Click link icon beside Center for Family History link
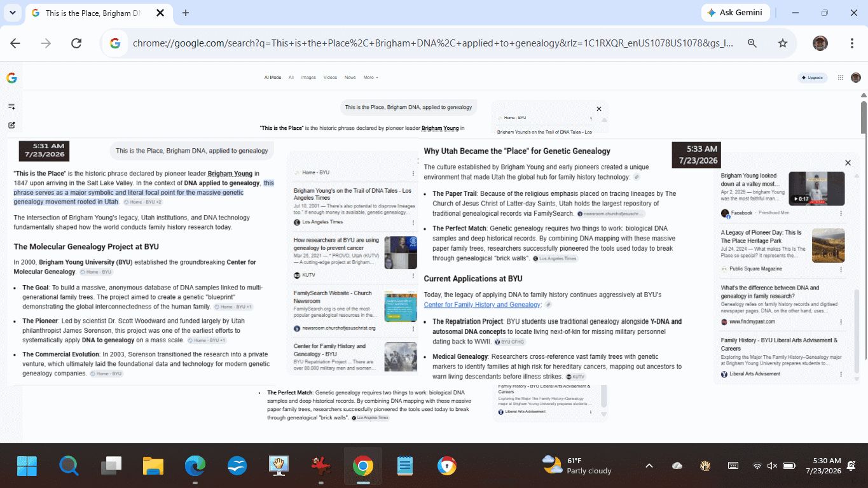 click(x=548, y=305)
